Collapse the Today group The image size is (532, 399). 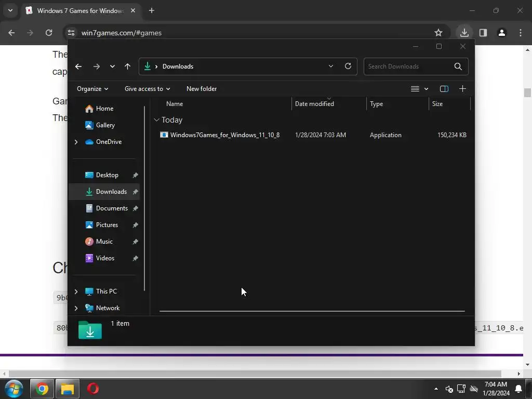tap(156, 120)
